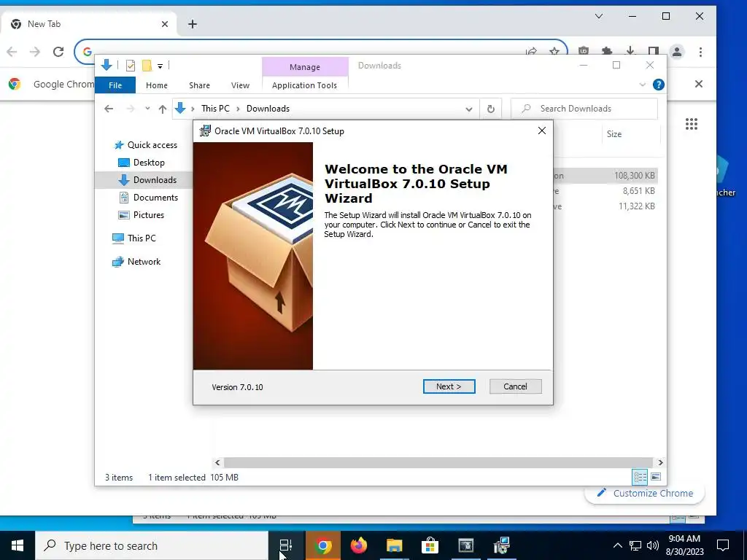Show hidden system tray icons
The image size is (747, 560).
pos(617,545)
